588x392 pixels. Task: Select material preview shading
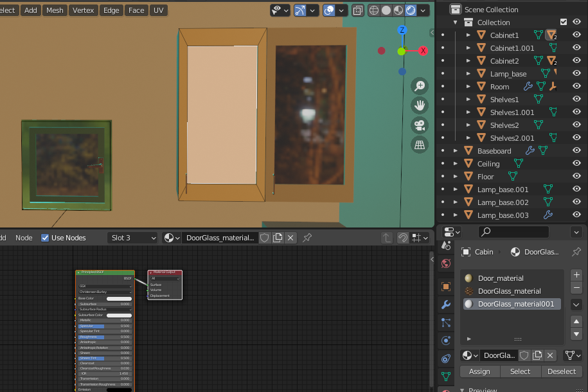point(398,10)
